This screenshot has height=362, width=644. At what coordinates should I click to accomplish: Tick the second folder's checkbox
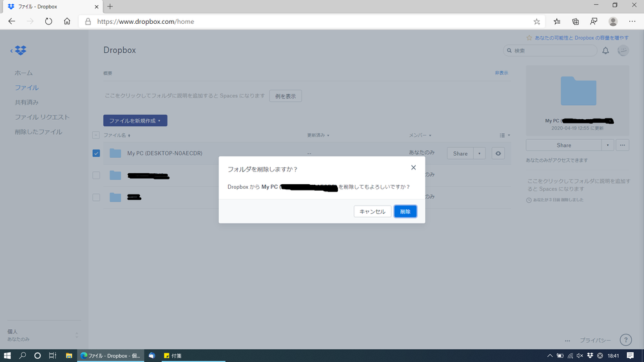pyautogui.click(x=96, y=175)
